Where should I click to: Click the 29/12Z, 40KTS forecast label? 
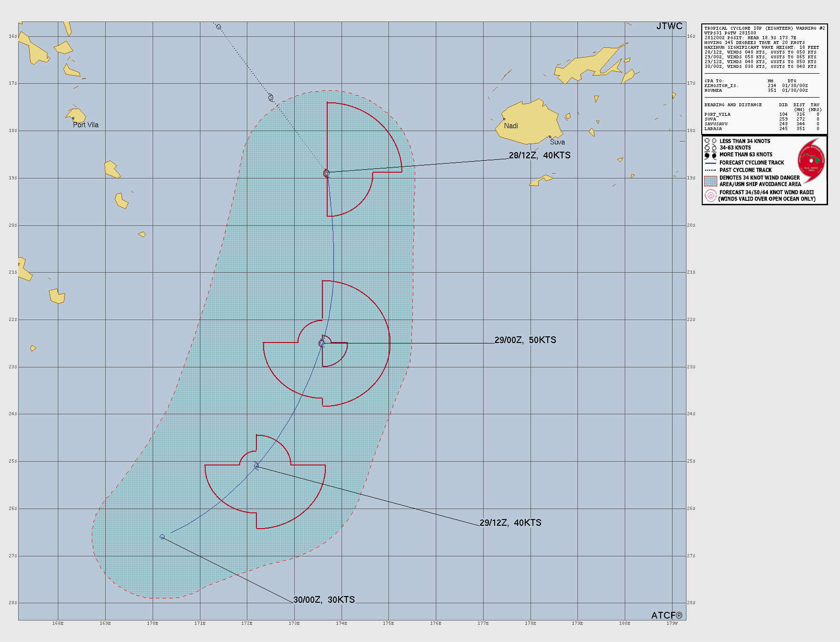point(510,523)
